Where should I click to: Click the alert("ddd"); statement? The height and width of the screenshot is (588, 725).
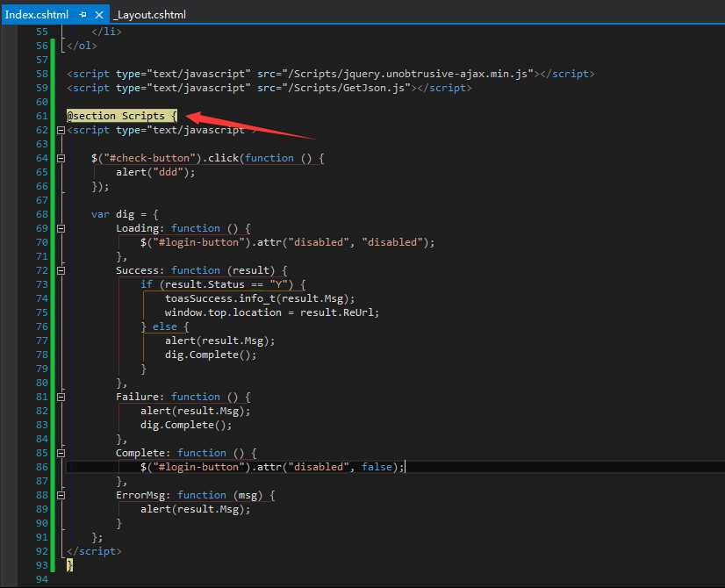point(155,172)
